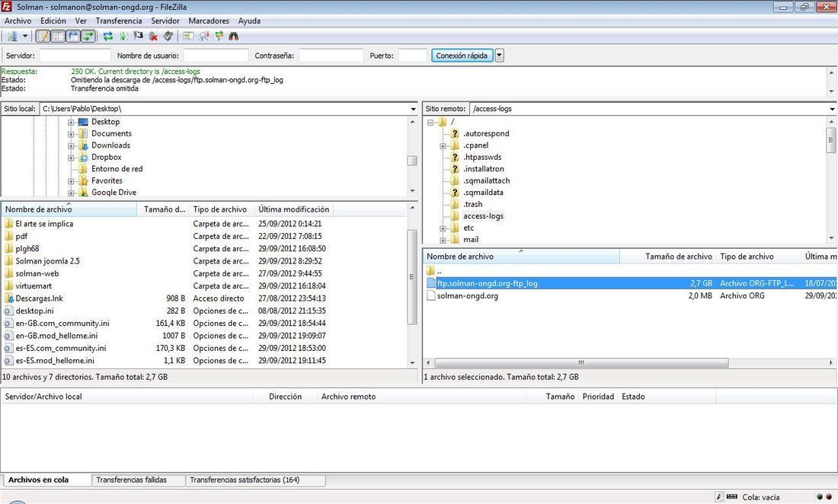Toggle remote directory tree display

pyautogui.click(x=72, y=37)
